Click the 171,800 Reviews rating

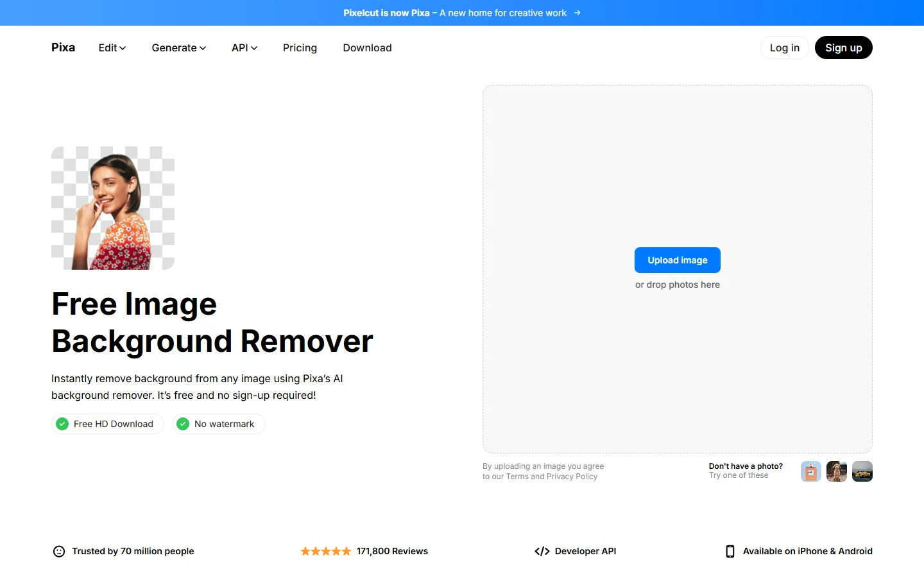tap(393, 551)
